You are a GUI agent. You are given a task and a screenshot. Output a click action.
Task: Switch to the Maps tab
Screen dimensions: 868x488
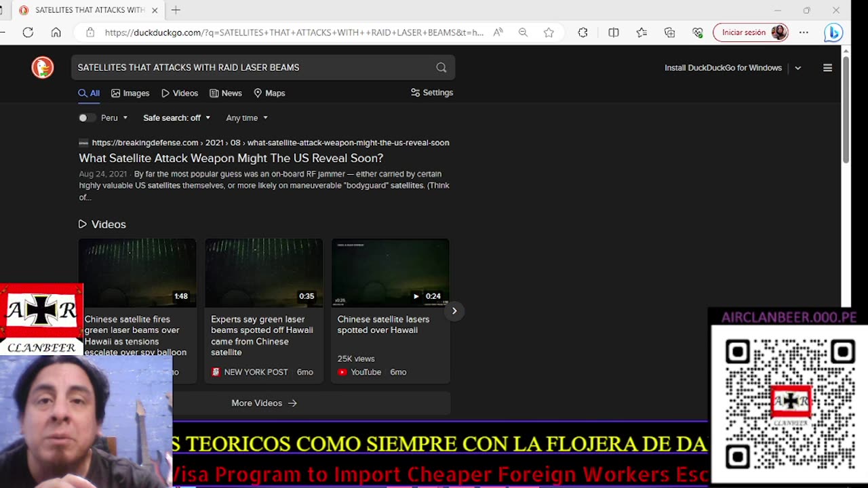click(x=269, y=94)
